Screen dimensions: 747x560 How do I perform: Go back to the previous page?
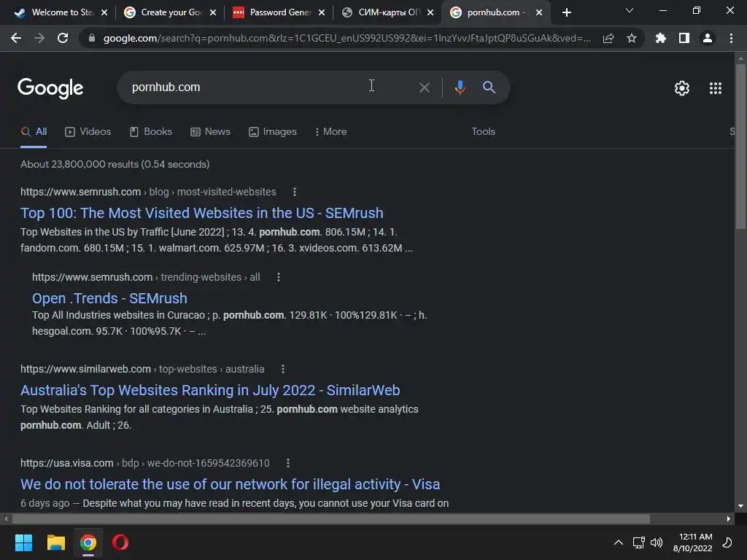[x=16, y=38]
